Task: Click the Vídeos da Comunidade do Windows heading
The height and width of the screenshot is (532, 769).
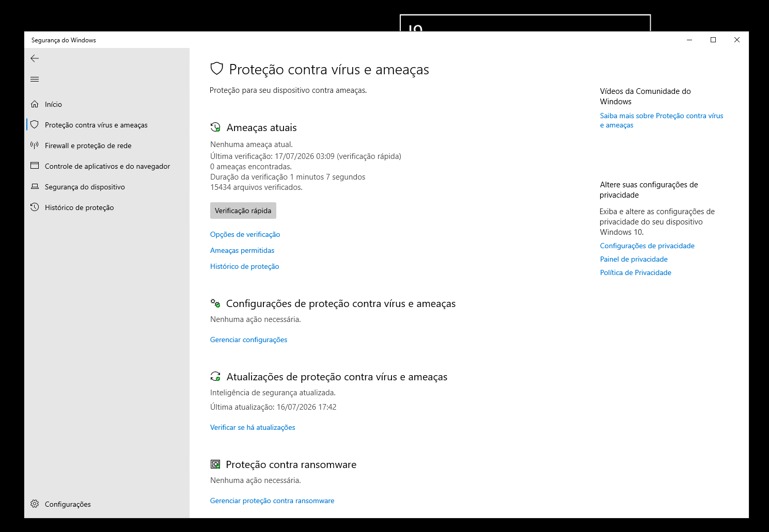Action: click(645, 96)
